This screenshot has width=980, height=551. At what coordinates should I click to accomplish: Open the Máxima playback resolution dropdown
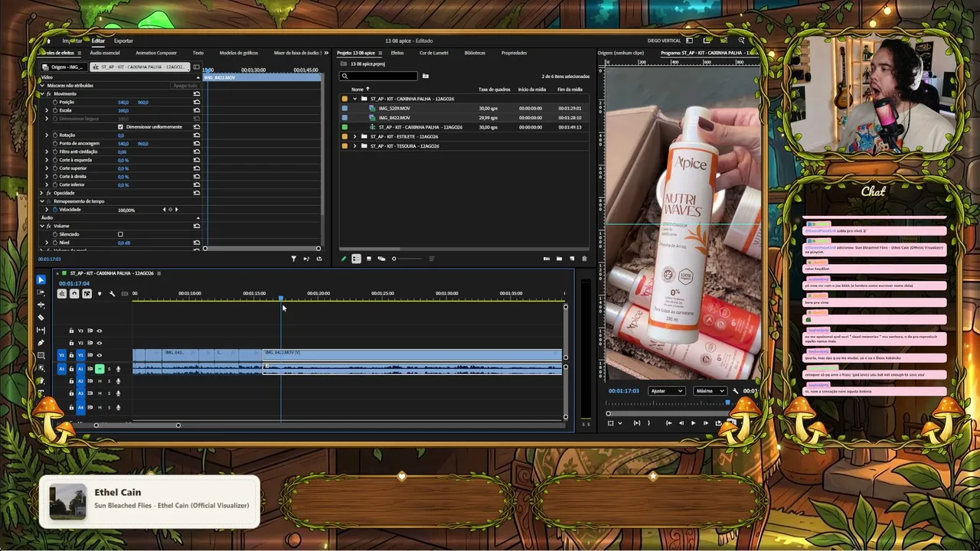click(x=710, y=391)
